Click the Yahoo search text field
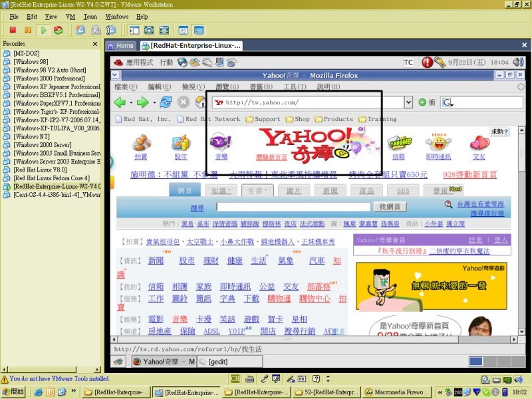Image resolution: width=532 pixels, height=399 pixels. 293,207
